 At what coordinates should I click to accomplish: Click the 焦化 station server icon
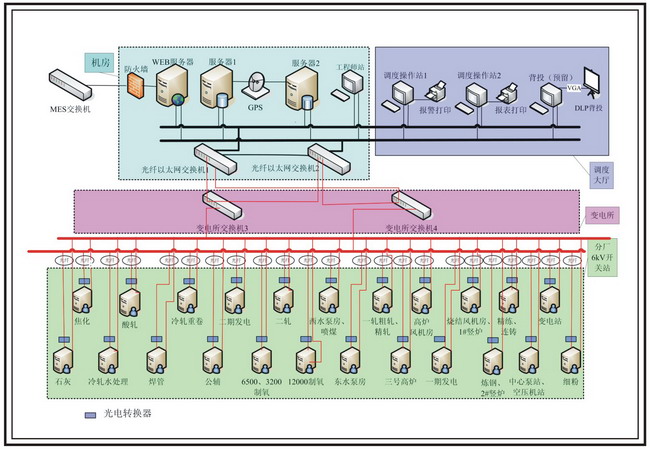click(x=83, y=300)
